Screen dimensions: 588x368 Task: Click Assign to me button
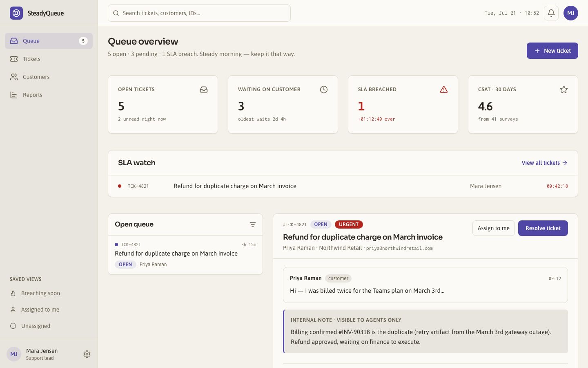494,228
